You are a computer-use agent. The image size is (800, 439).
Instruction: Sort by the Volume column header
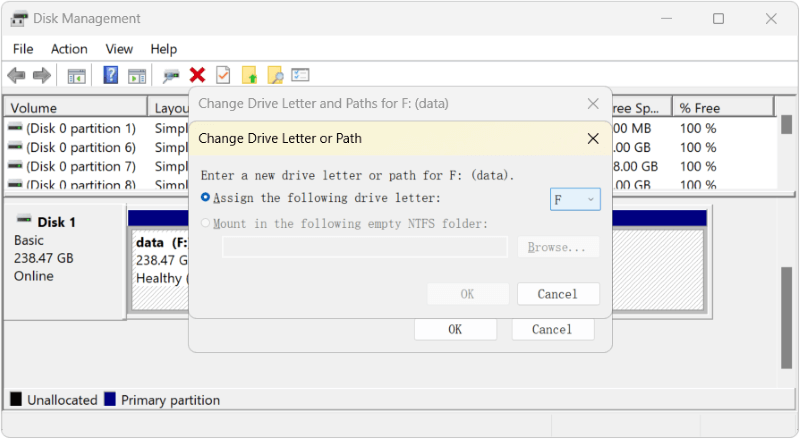pos(76,108)
